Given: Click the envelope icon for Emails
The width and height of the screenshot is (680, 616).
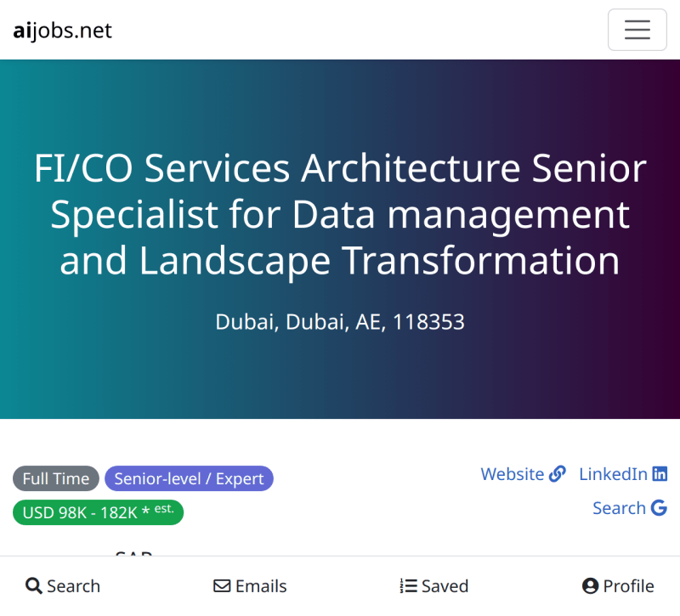Looking at the screenshot, I should (x=222, y=586).
